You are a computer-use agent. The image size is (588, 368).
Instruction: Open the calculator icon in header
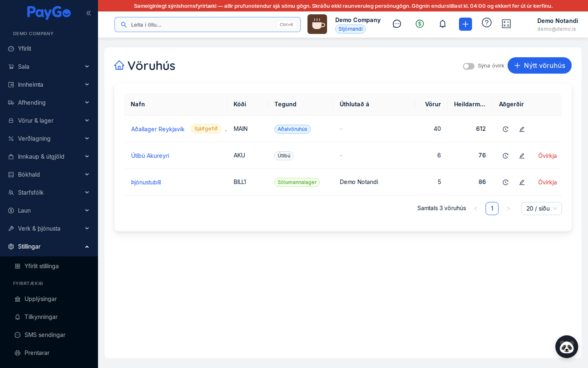point(506,24)
